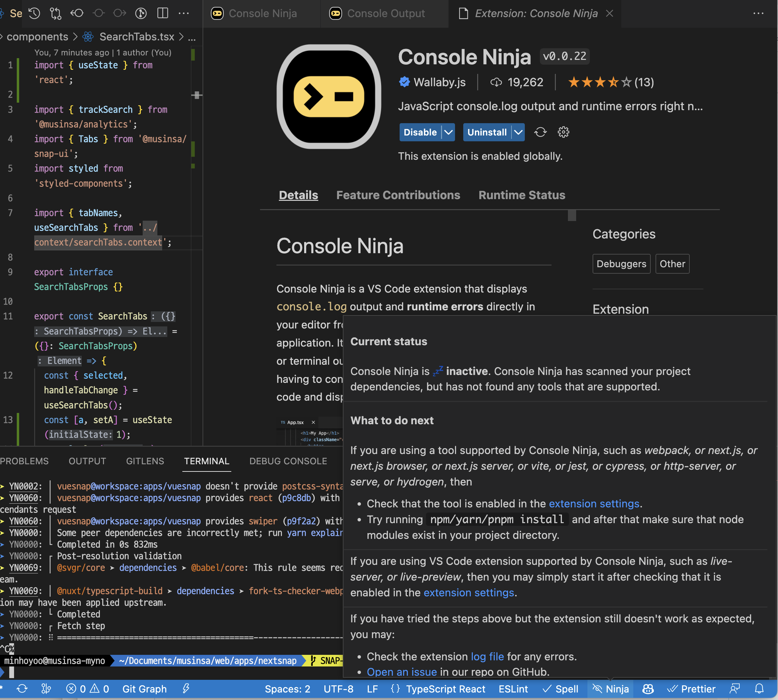
Task: Toggle Ninja status bar item
Action: pos(611,689)
